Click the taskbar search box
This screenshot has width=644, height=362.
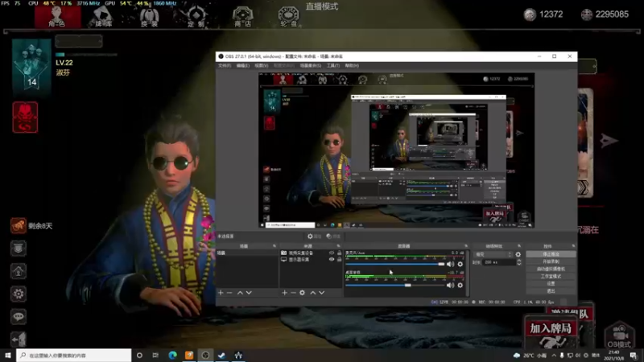[x=74, y=355]
